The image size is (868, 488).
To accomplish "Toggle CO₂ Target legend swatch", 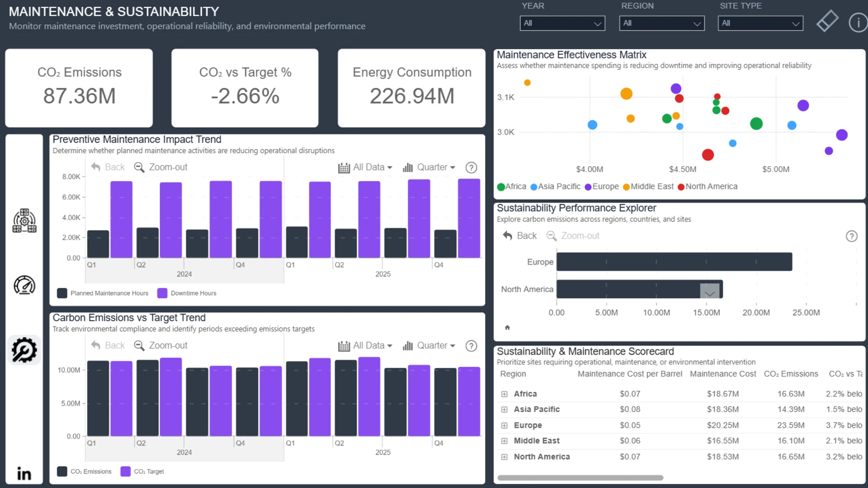I will (126, 471).
